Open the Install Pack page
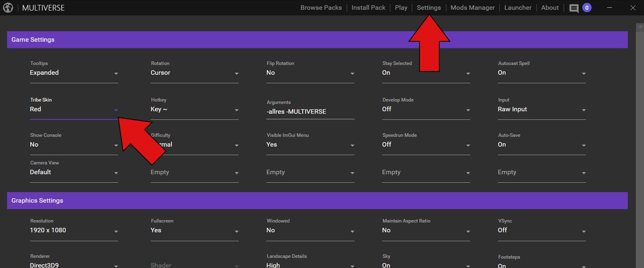The width and height of the screenshot is (644, 268). (x=368, y=8)
